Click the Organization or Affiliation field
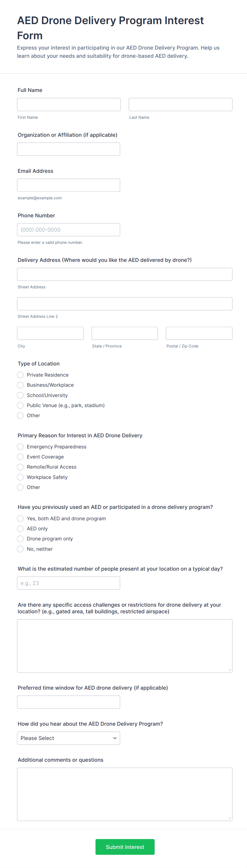The width and height of the screenshot is (247, 868). click(x=69, y=149)
